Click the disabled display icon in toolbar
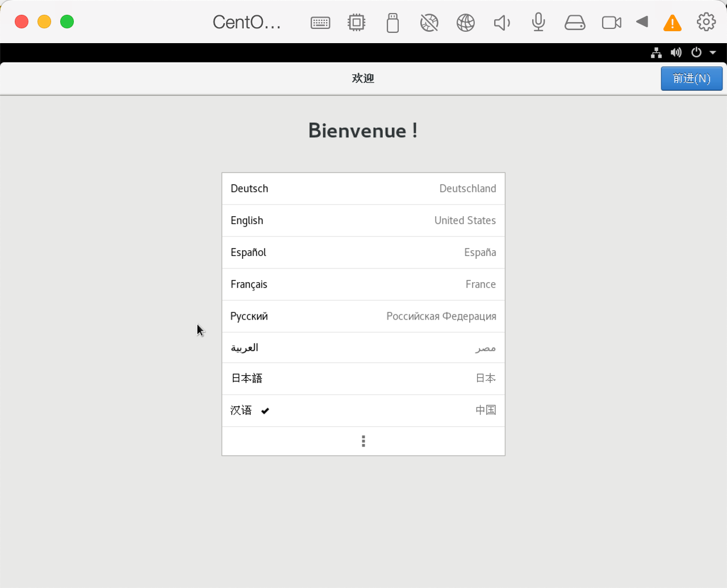Screen dimensions: 727x588 tap(429, 23)
